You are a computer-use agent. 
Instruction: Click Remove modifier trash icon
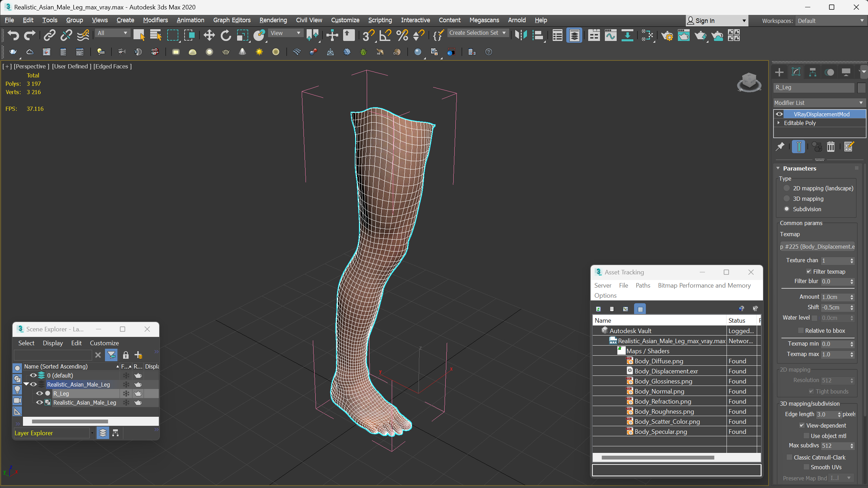830,147
